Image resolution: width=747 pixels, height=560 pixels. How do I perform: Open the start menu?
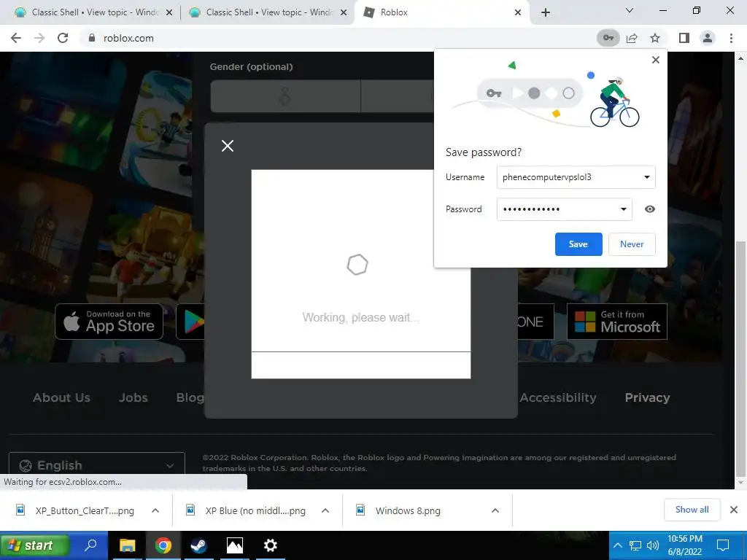[35, 545]
